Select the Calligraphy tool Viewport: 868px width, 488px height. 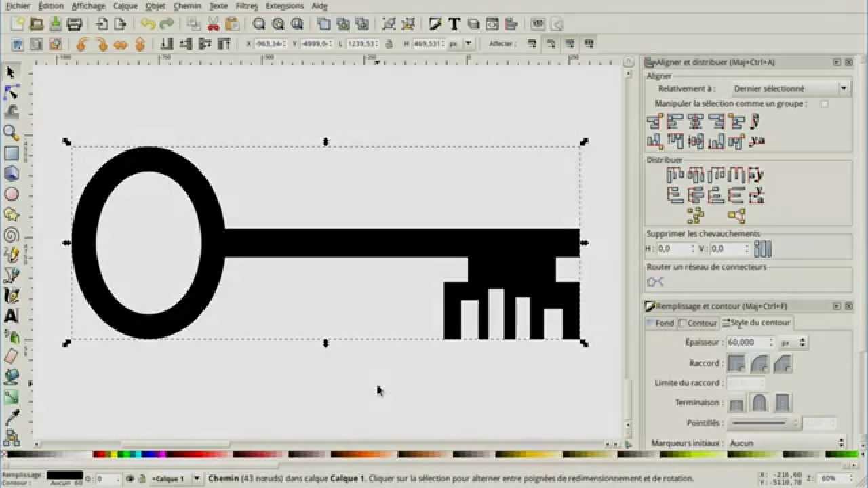pos(11,296)
